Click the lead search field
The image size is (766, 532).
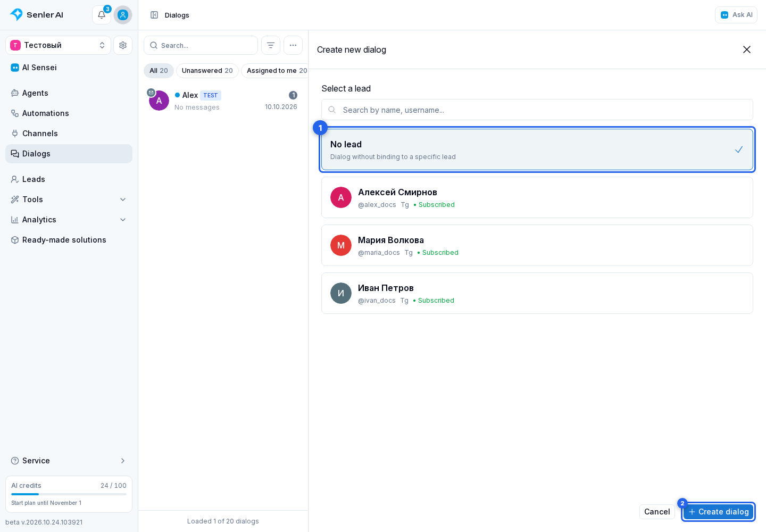(537, 110)
